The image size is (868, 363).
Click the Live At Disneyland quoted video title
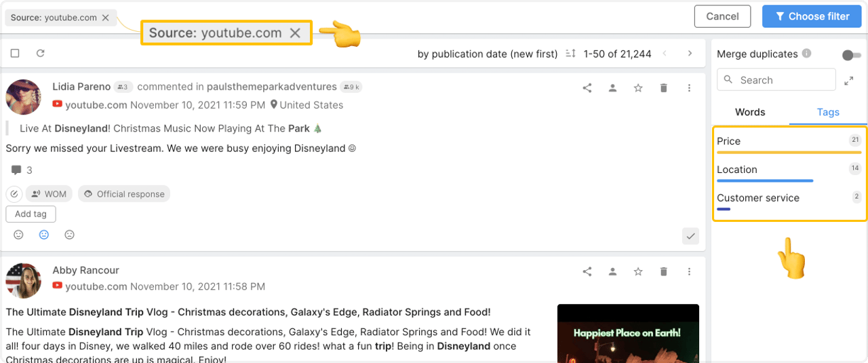171,128
